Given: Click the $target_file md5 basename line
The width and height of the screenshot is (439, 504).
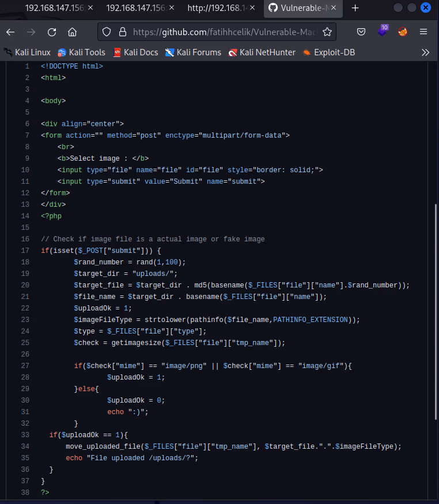Looking at the screenshot, I should pos(241,285).
